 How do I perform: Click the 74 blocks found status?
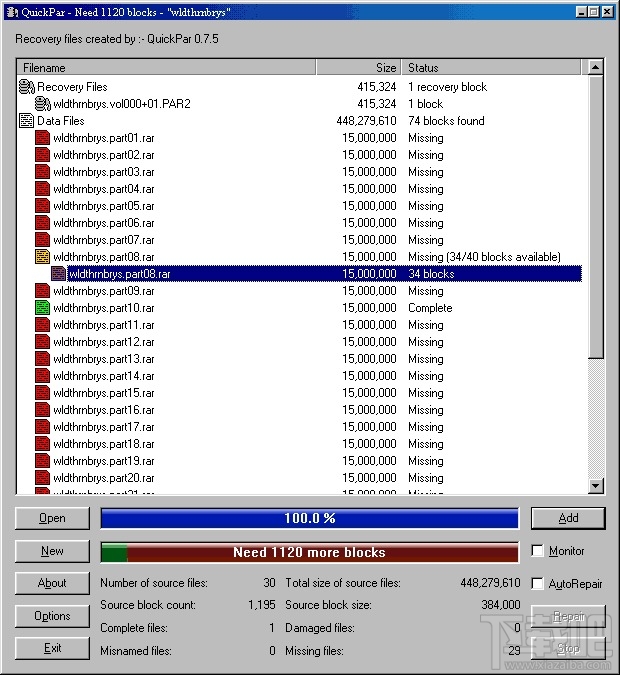446,121
